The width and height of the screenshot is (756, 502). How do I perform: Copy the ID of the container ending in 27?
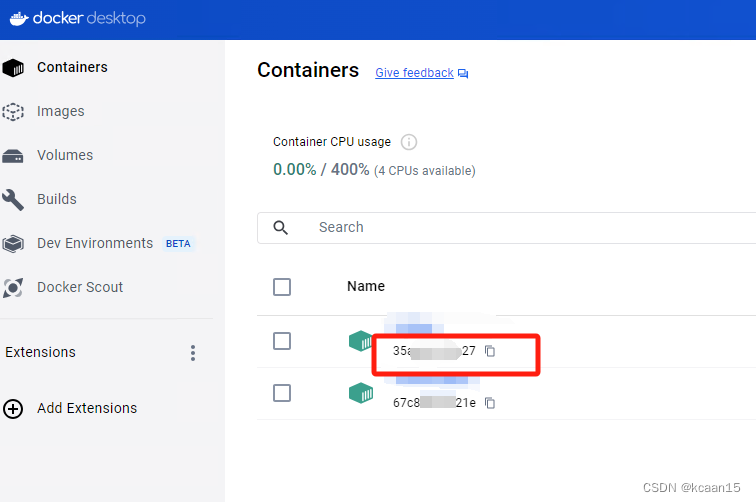coord(490,351)
